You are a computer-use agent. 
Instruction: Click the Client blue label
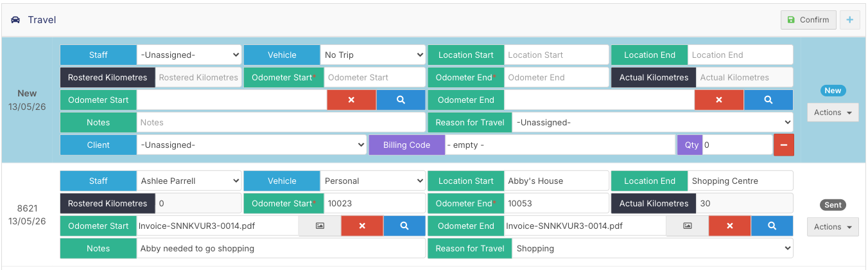tap(98, 145)
